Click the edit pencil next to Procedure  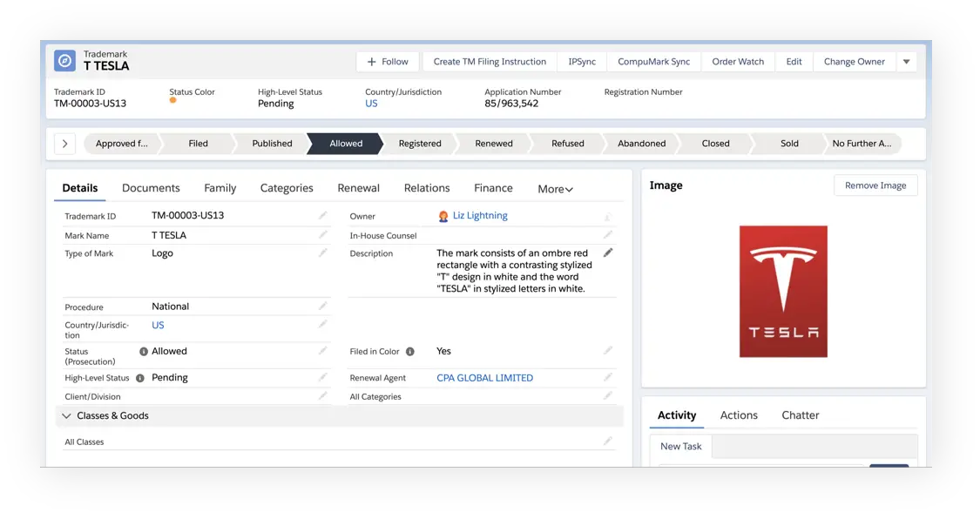point(322,306)
